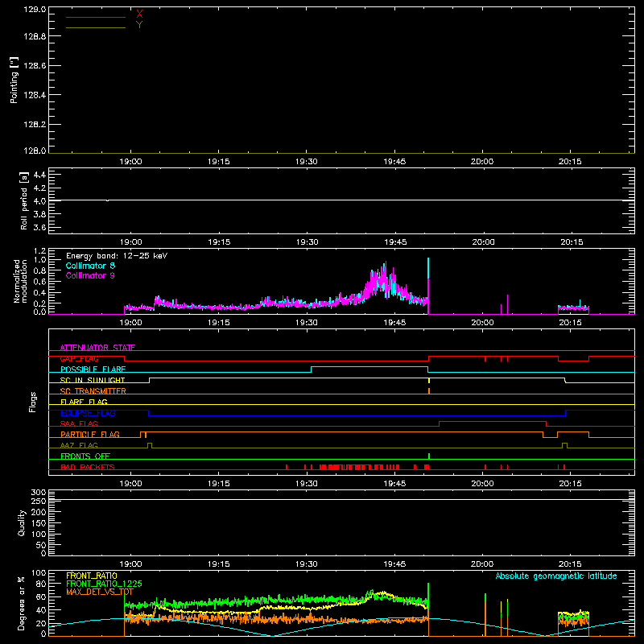The height and width of the screenshot is (644, 644).
Task: Click the Degrees or % axis title
Action: click(x=22, y=603)
